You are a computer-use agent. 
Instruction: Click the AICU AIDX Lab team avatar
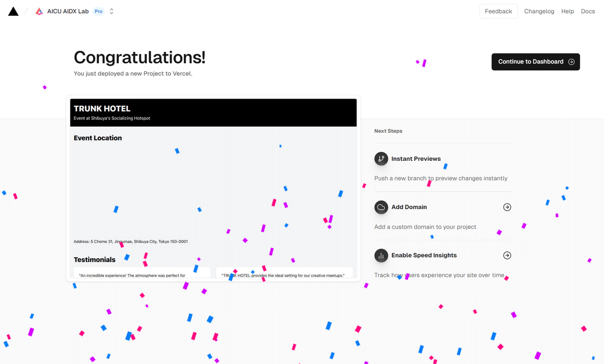(39, 11)
